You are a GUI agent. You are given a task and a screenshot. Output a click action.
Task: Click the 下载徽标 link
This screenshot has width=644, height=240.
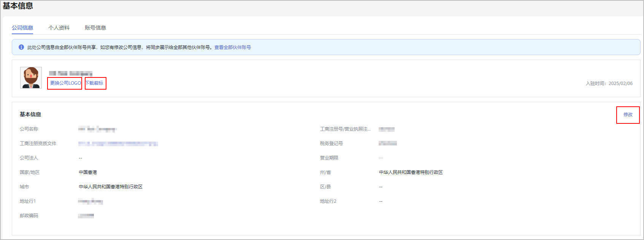(x=94, y=83)
